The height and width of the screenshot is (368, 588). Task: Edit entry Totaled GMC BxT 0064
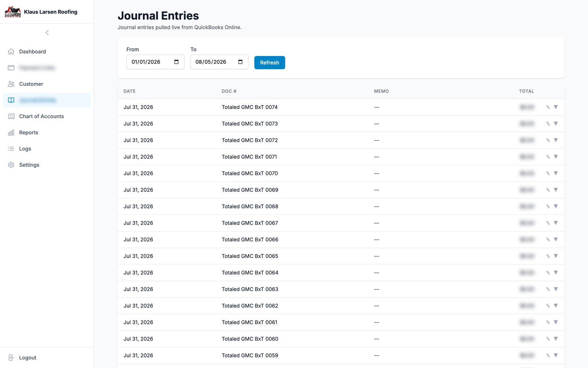(548, 273)
